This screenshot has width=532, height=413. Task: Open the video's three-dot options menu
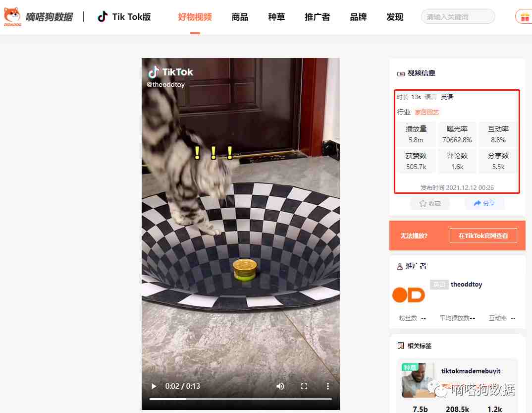tap(328, 386)
